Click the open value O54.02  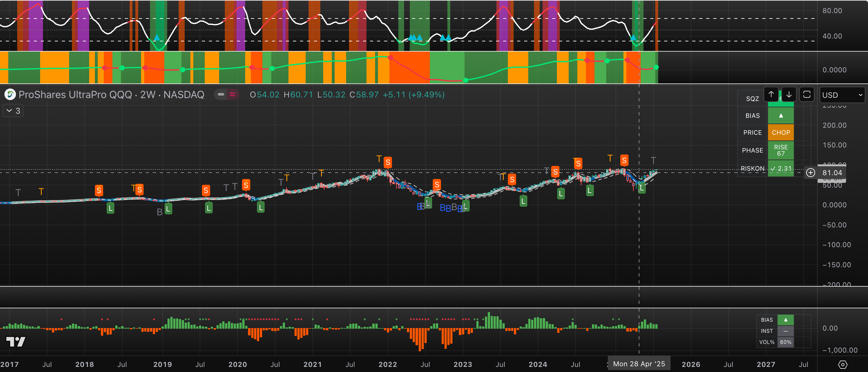coord(265,95)
